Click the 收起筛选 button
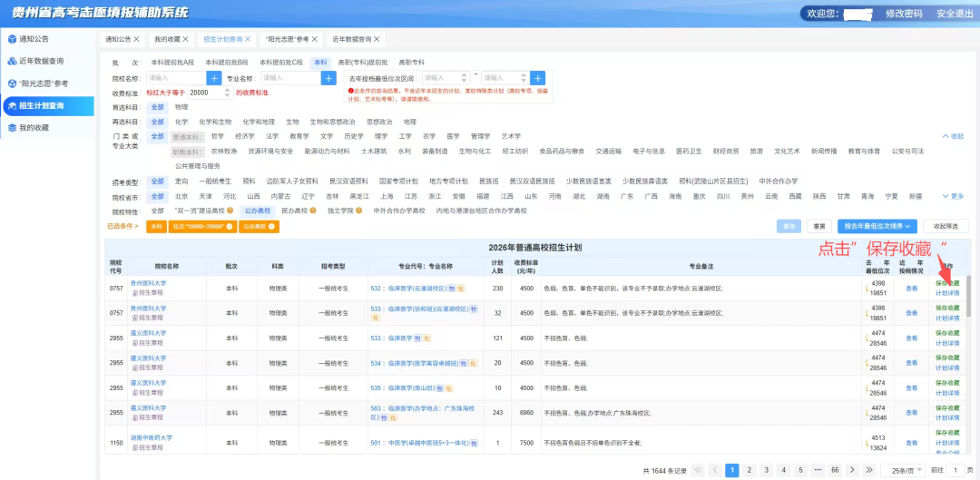Image resolution: width=980 pixels, height=480 pixels. pyautogui.click(x=946, y=226)
